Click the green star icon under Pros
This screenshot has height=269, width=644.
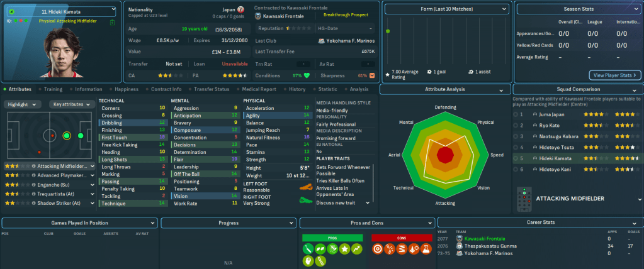pyautogui.click(x=345, y=249)
